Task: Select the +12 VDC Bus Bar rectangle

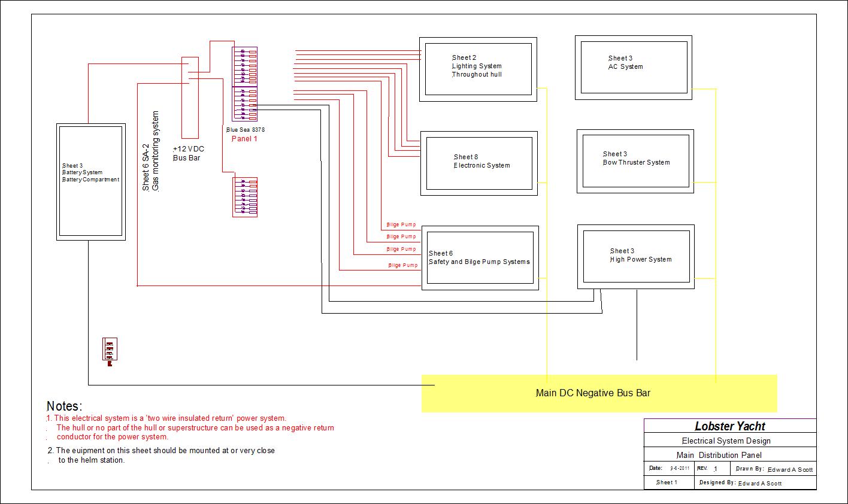Action: (190, 99)
